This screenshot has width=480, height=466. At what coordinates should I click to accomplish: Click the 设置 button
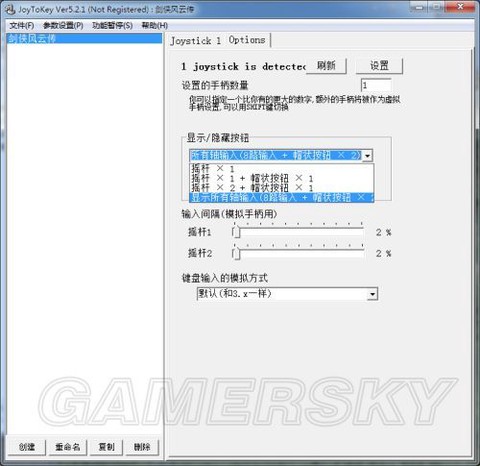379,66
